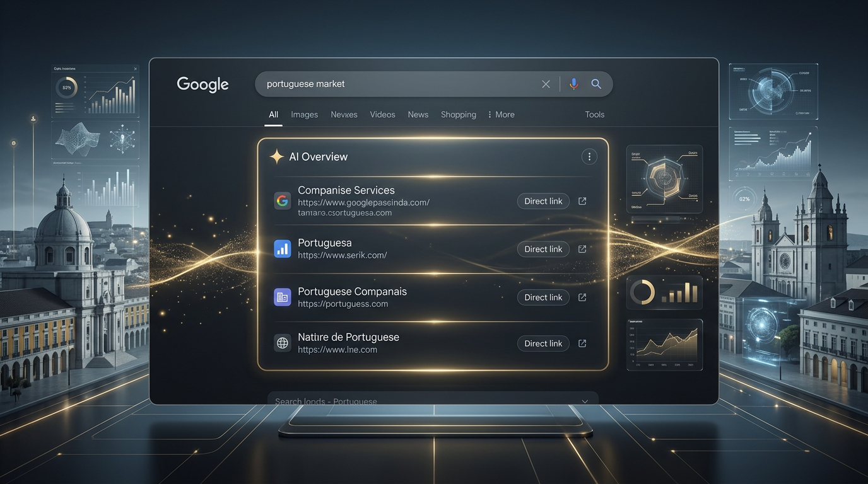868x484 pixels.
Task: Open the Portuguese Companais result title
Action: point(352,291)
